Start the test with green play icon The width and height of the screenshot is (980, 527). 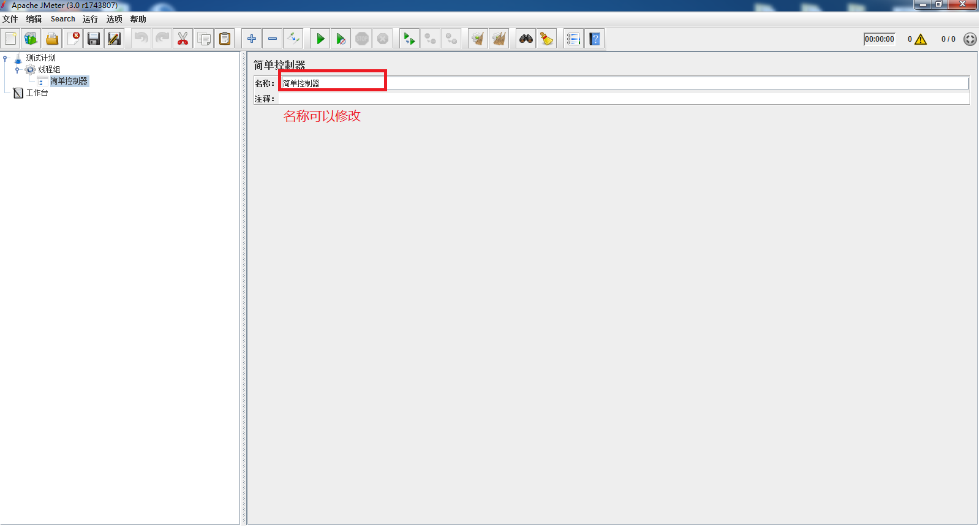coord(320,39)
